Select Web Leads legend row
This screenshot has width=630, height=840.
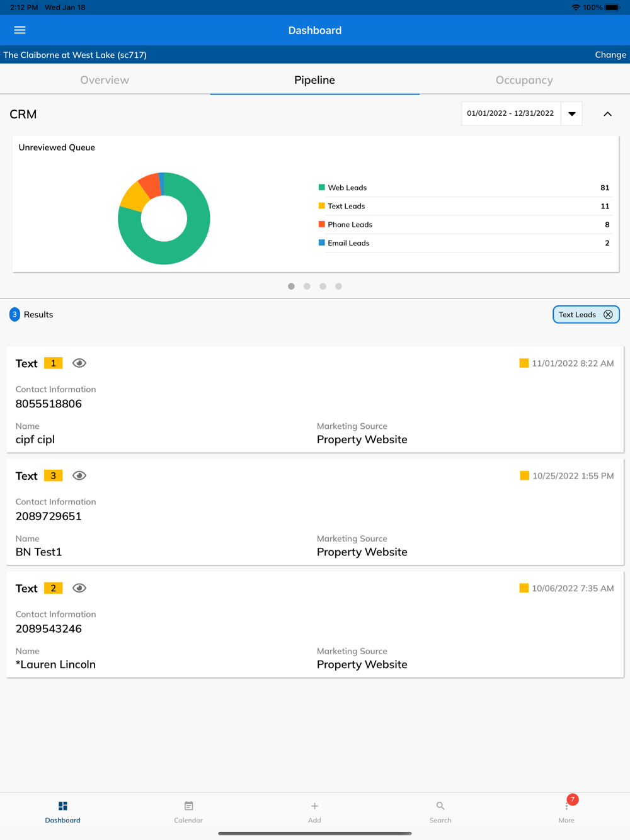coord(464,188)
